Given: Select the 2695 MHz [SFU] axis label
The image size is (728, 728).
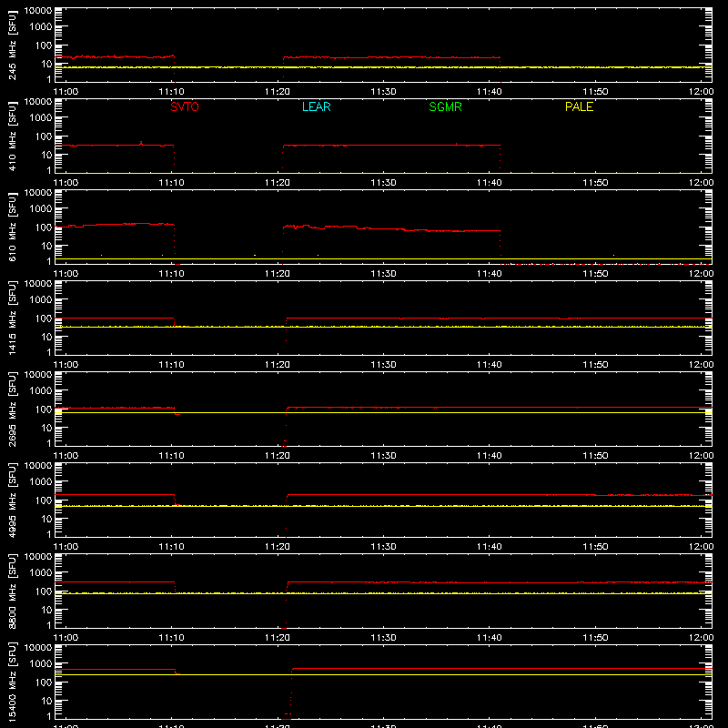Looking at the screenshot, I should pos(13,409).
